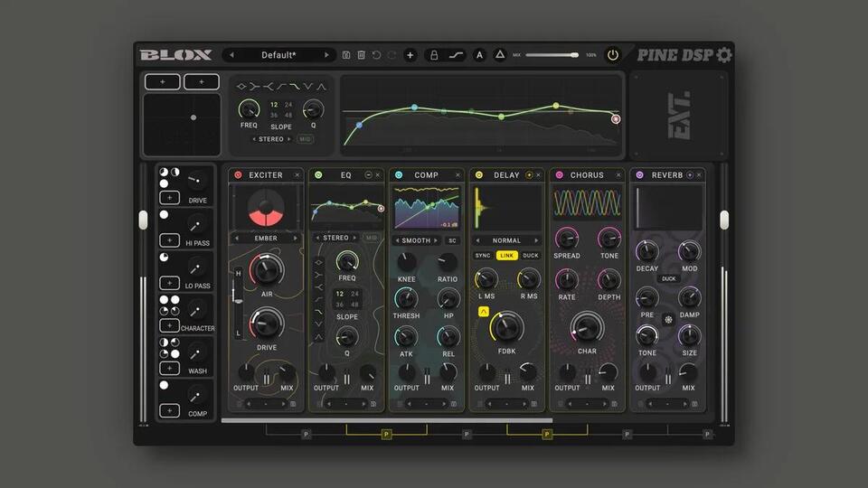This screenshot has width=868, height=488.
Task: Choose 12 dB slope in top EQ
Action: tap(274, 105)
